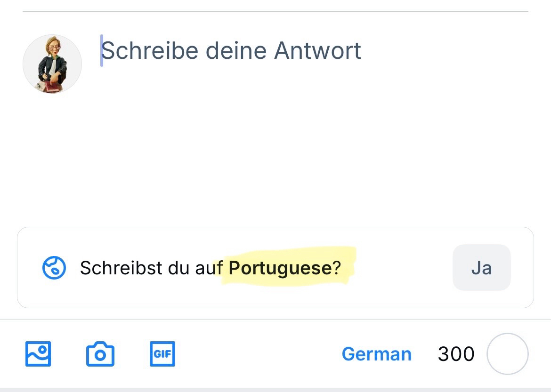Open the GIF picker icon

pyautogui.click(x=162, y=354)
